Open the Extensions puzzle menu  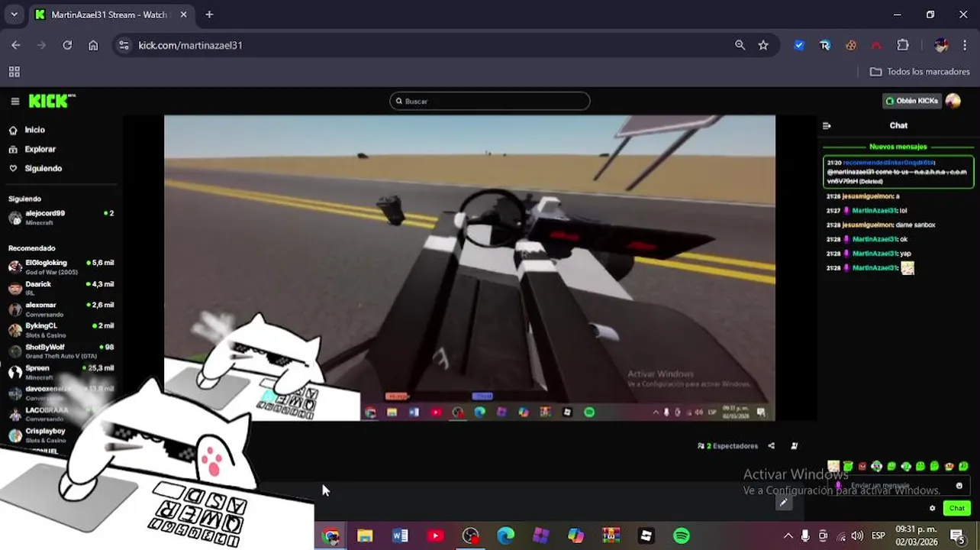coord(903,45)
